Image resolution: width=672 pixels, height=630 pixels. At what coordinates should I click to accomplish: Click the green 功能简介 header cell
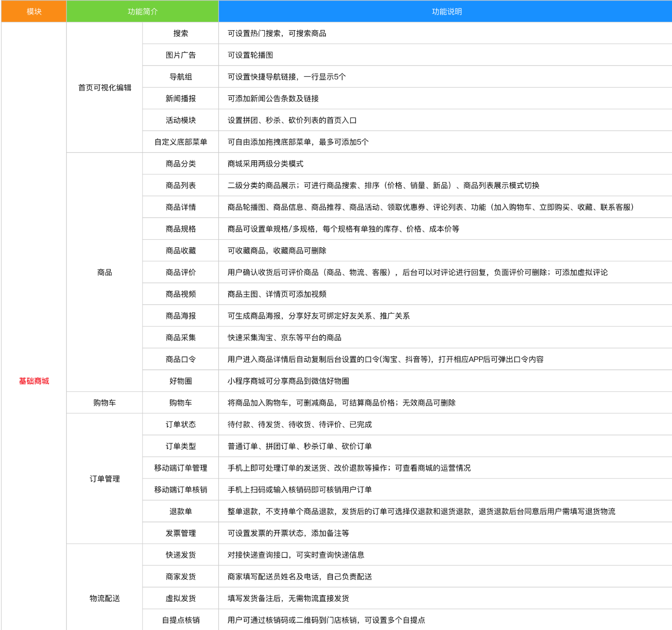tap(142, 11)
